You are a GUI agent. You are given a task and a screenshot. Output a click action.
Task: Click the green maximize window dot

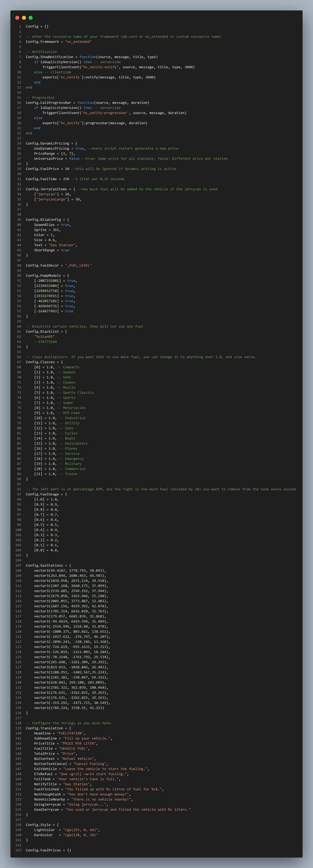[x=31, y=18]
